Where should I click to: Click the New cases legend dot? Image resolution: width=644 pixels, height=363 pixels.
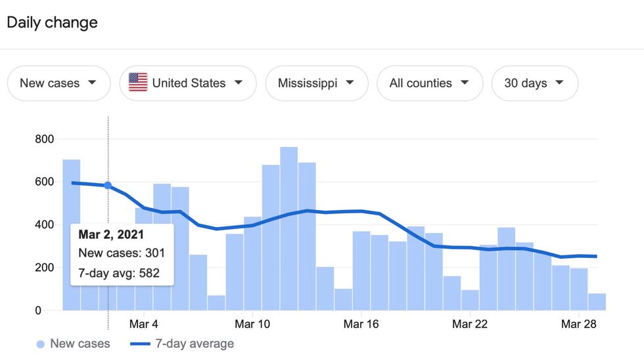click(41, 344)
